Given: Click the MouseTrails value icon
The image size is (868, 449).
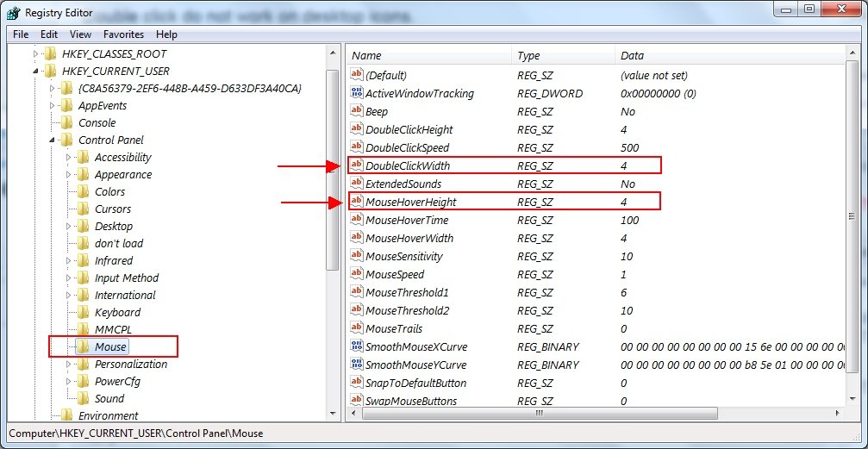Looking at the screenshot, I should coord(357,328).
